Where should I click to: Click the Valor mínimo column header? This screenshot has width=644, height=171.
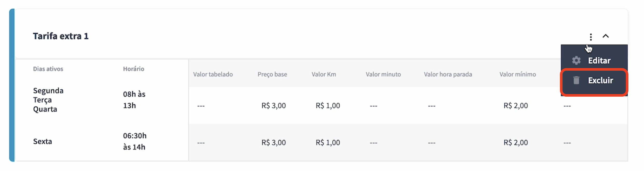tap(518, 74)
